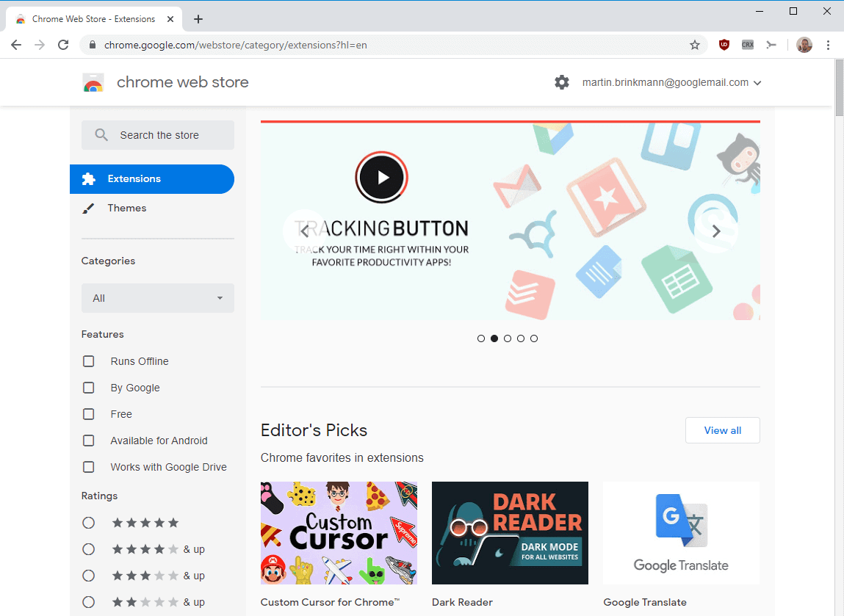Enable the "Runs Offline" filter checkbox
The image size is (844, 616).
click(88, 361)
